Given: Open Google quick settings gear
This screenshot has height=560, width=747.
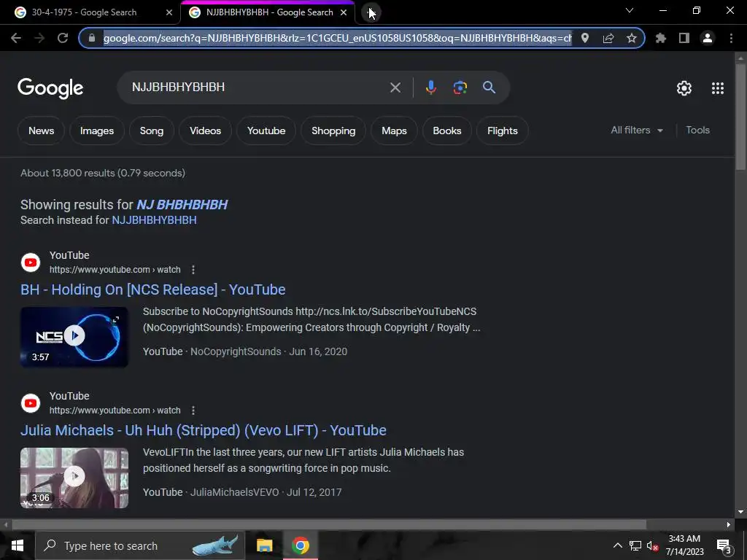Looking at the screenshot, I should [x=684, y=88].
